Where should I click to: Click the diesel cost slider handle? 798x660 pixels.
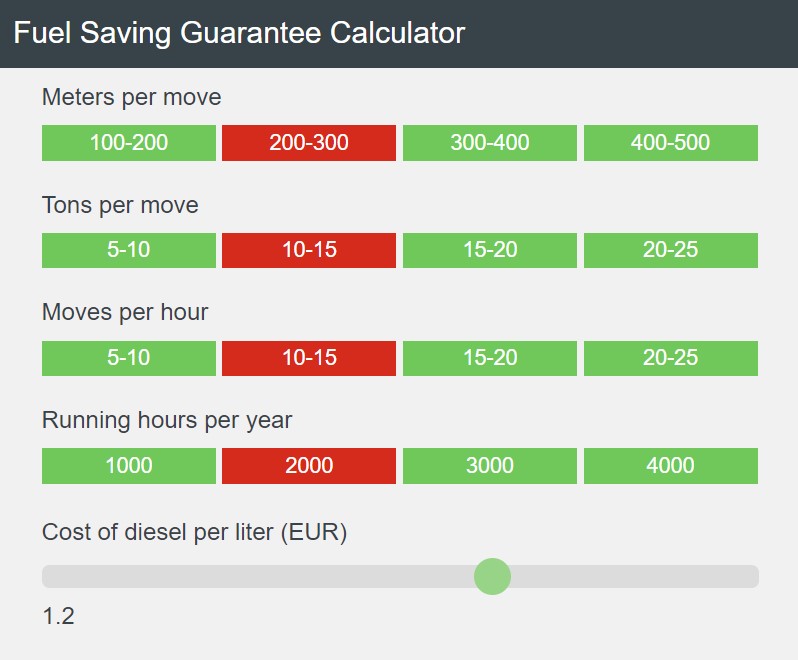492,576
